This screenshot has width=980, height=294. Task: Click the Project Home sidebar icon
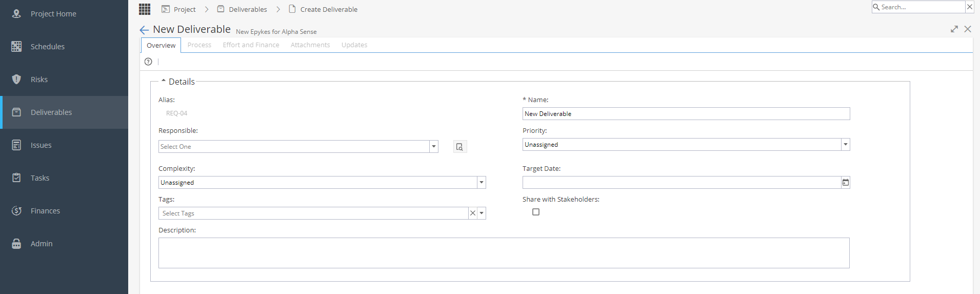tap(16, 14)
